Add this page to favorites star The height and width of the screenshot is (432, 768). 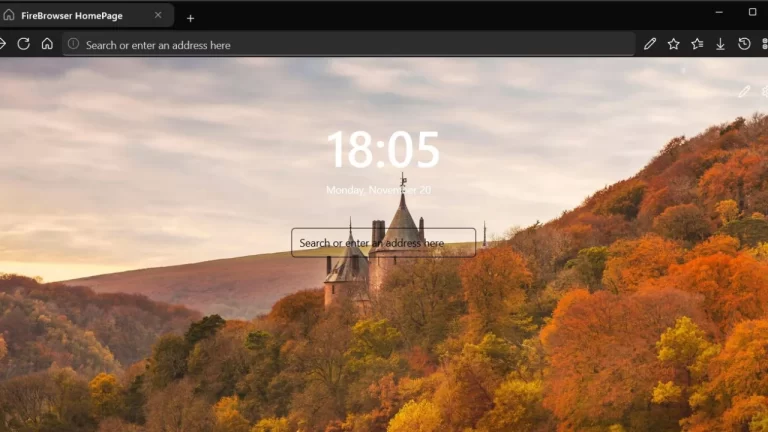point(673,44)
